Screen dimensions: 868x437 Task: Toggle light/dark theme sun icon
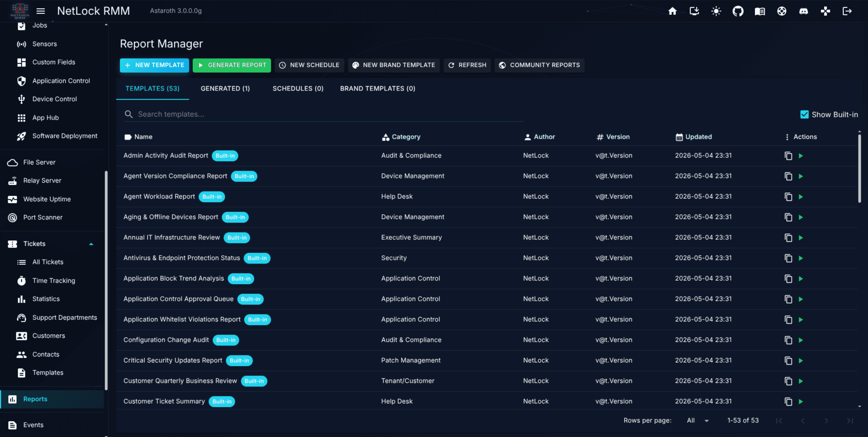pos(716,11)
